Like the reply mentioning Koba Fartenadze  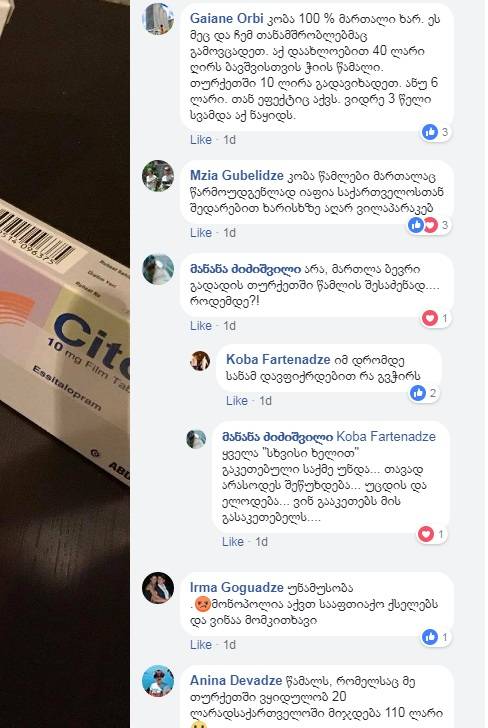pyautogui.click(x=233, y=542)
